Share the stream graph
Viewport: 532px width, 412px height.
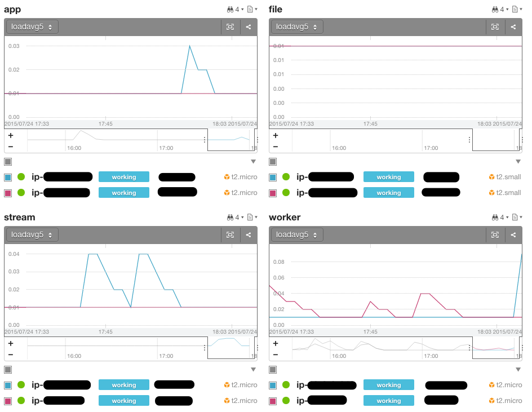249,235
